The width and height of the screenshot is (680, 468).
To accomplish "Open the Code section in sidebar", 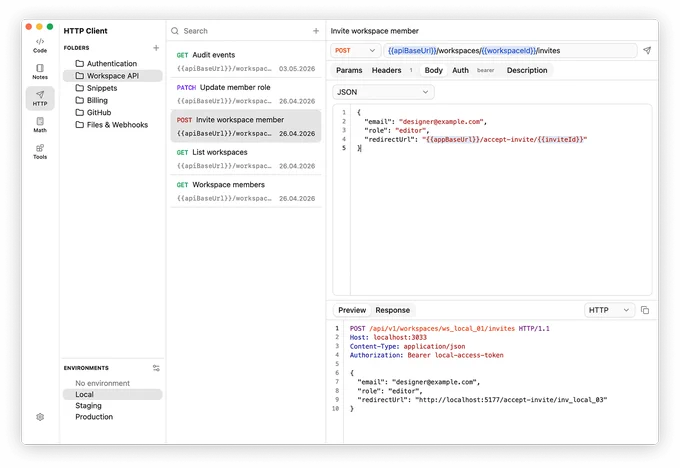I will 40,46.
